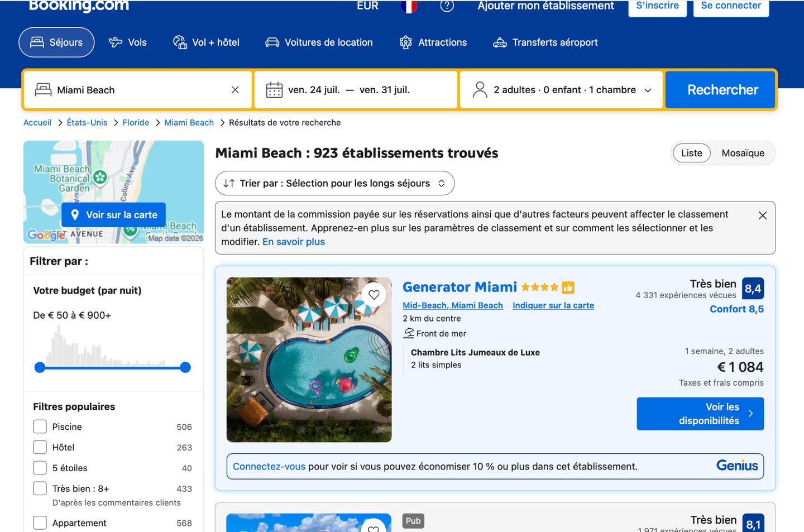Toggle the Hôtel filter checkbox
The height and width of the screenshot is (532, 804).
coord(40,447)
